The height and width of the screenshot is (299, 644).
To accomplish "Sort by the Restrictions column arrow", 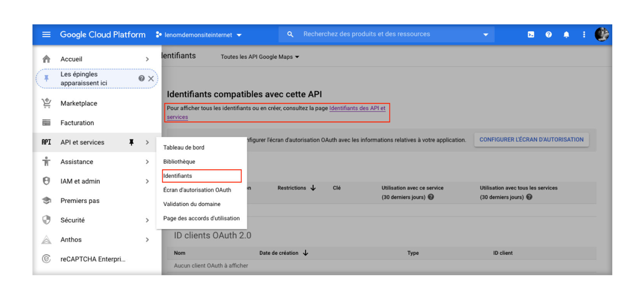I will click(313, 188).
